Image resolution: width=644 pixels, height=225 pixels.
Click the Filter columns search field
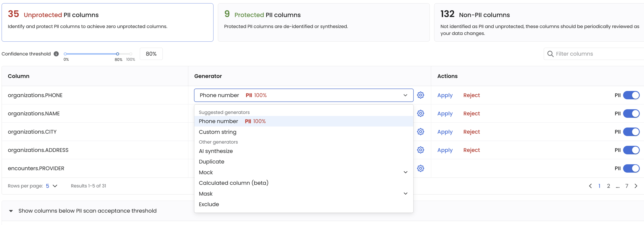click(x=595, y=54)
